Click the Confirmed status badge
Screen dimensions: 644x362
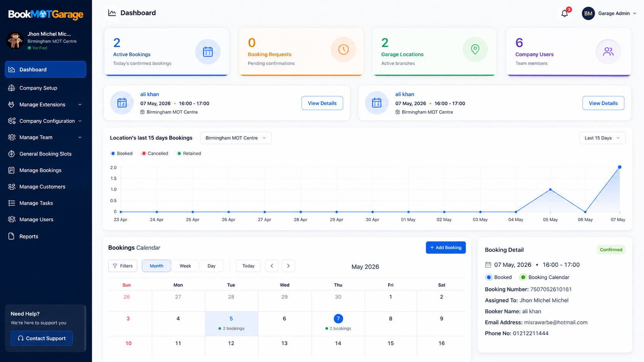point(611,250)
